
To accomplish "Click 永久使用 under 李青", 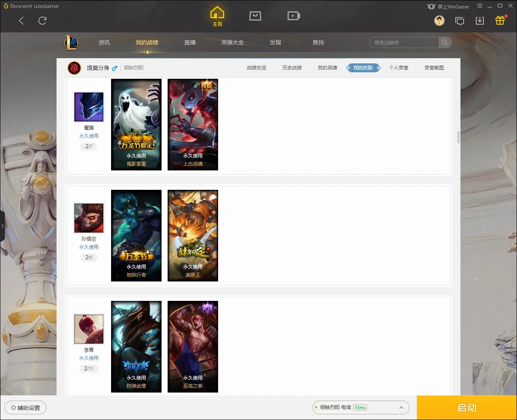I will click(x=89, y=358).
